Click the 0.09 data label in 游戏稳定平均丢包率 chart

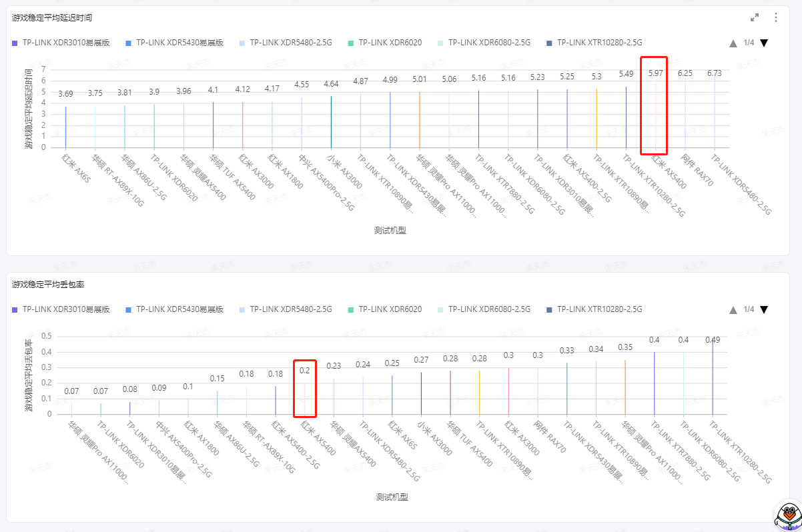coord(159,387)
